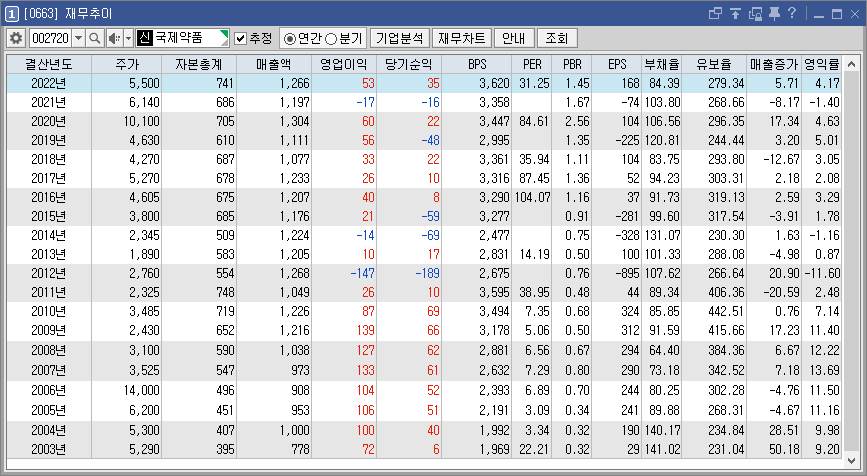Click the 주가 column header

tap(127, 64)
